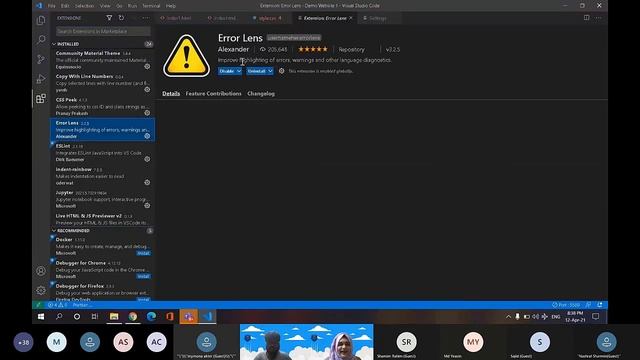Install Debugger for Chrome extension
Viewport: 640px width, 360px height.
(x=143, y=276)
